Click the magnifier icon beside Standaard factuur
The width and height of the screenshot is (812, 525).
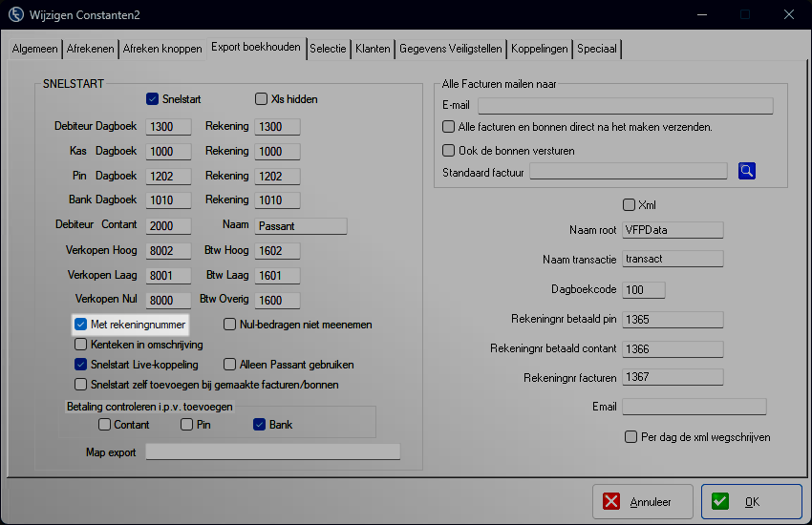[x=747, y=171]
